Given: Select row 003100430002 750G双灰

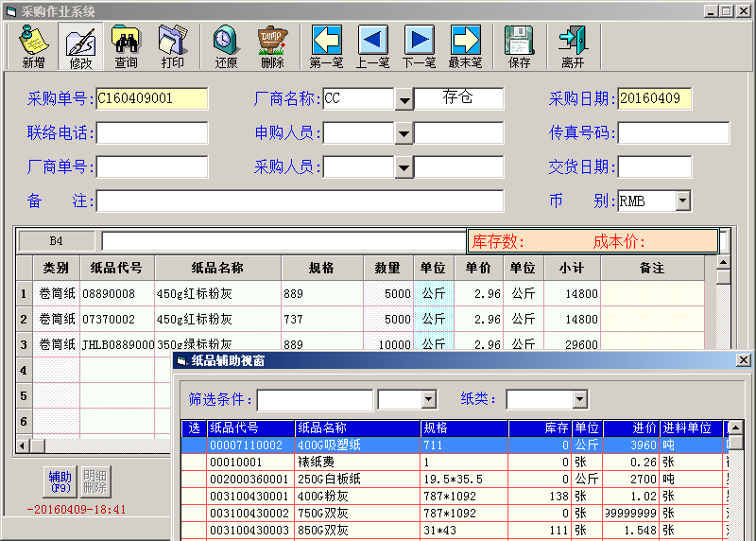Looking at the screenshot, I should [455, 513].
